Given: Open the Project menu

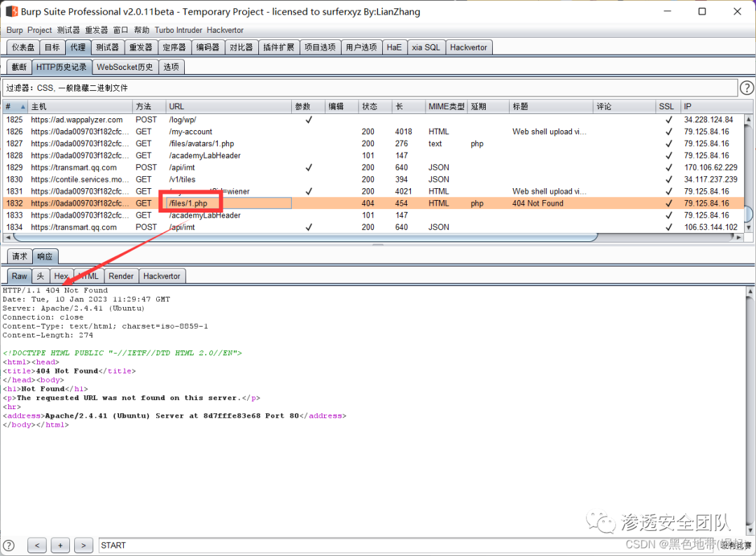Looking at the screenshot, I should click(x=39, y=30).
